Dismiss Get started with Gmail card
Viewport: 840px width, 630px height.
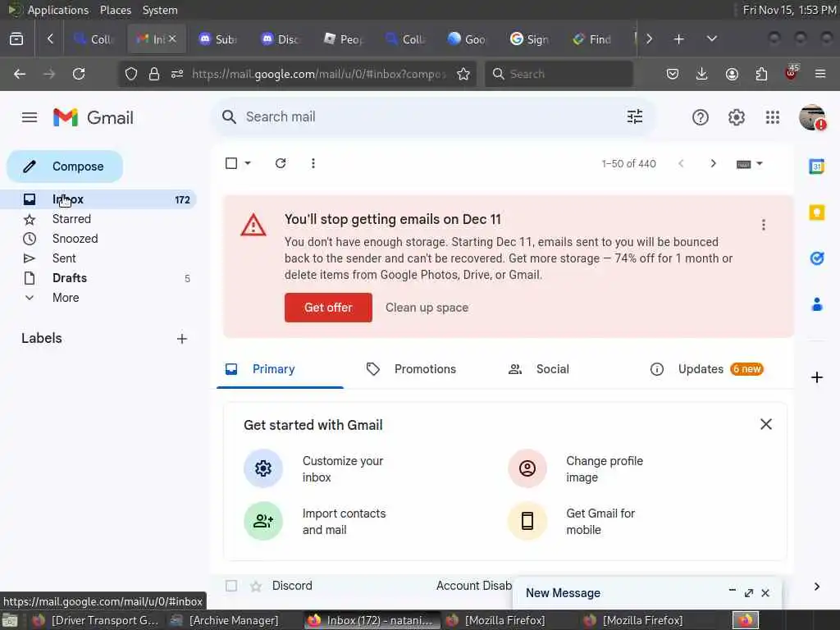[766, 424]
